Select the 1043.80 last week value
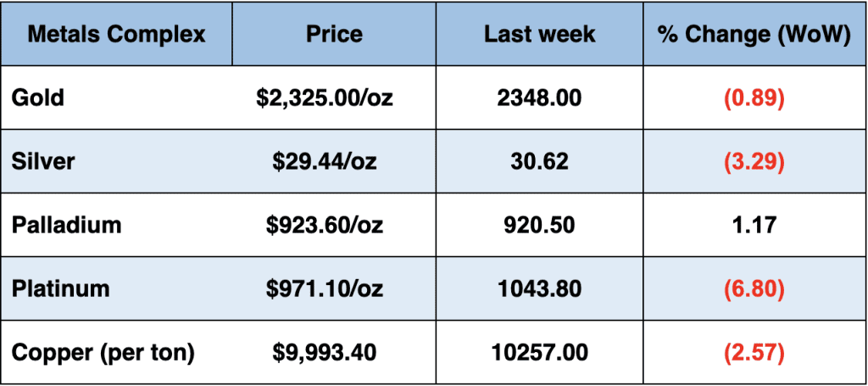868x386 pixels. [540, 288]
